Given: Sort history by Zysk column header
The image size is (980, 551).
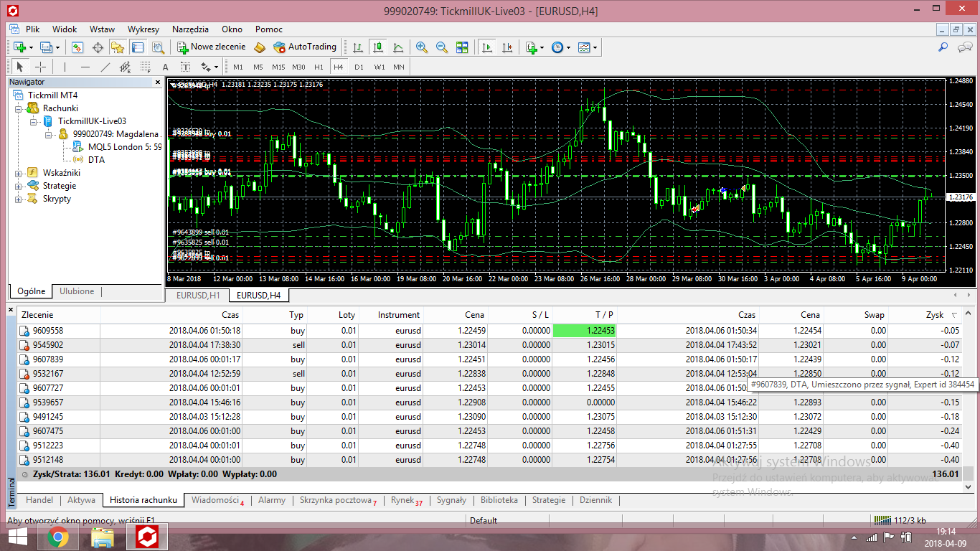Looking at the screenshot, I should [x=935, y=314].
